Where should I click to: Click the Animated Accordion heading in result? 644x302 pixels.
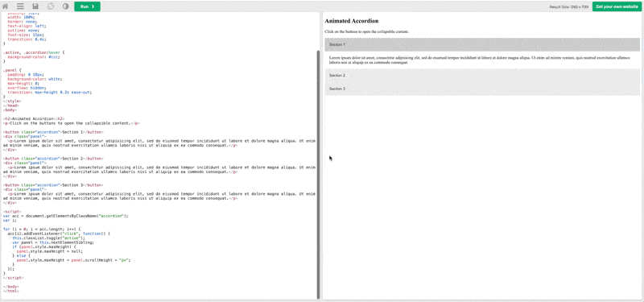pos(352,21)
